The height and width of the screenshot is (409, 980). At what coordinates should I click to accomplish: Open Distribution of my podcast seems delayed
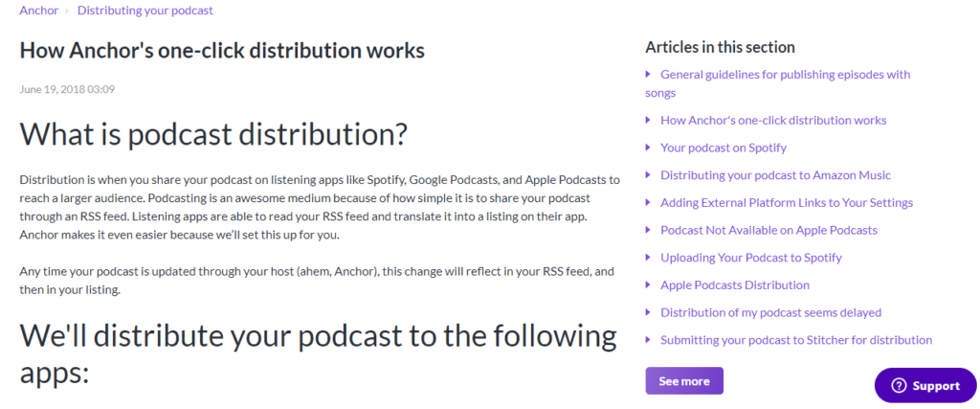coord(770,312)
